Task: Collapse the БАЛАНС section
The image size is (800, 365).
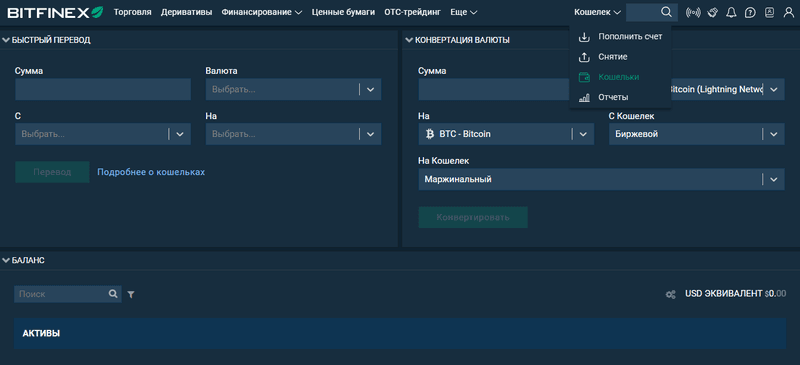Action: (6, 260)
